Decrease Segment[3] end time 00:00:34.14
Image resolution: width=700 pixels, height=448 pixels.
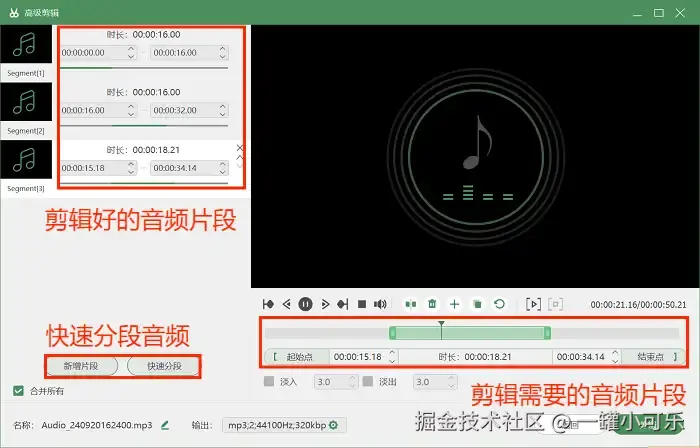coord(223,172)
